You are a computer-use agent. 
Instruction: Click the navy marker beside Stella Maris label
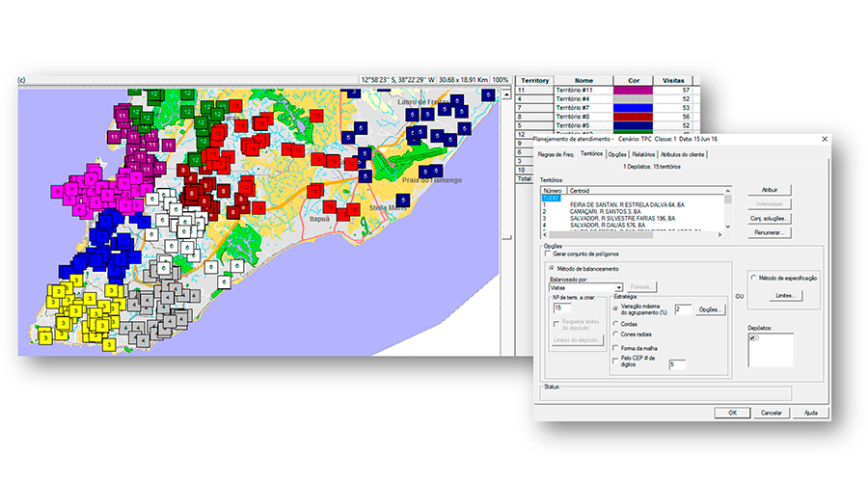click(x=401, y=199)
